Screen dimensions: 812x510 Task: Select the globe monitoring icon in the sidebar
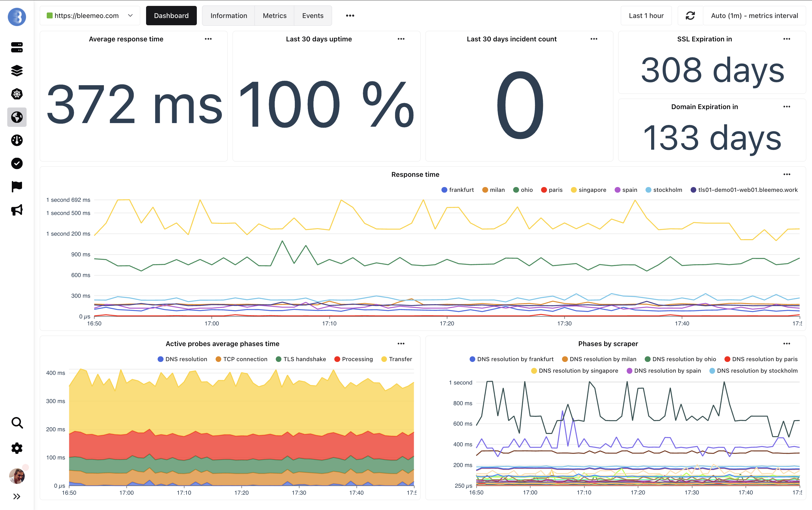coord(17,117)
